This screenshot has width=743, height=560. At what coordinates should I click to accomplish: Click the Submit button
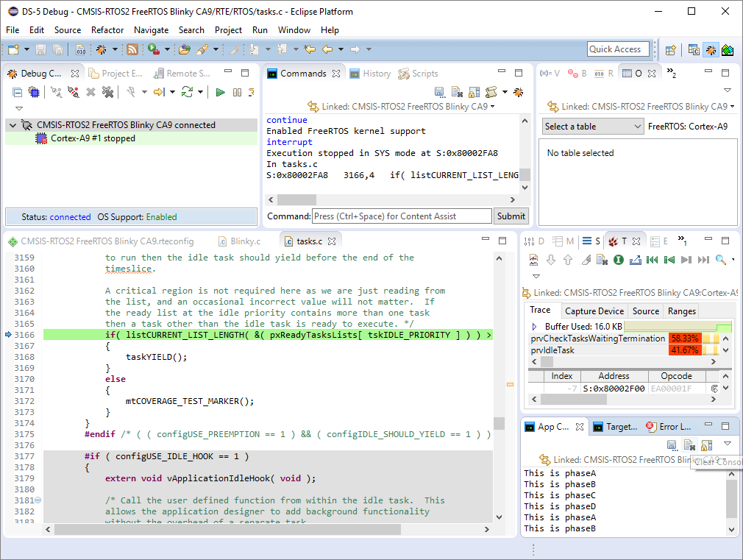(x=511, y=216)
